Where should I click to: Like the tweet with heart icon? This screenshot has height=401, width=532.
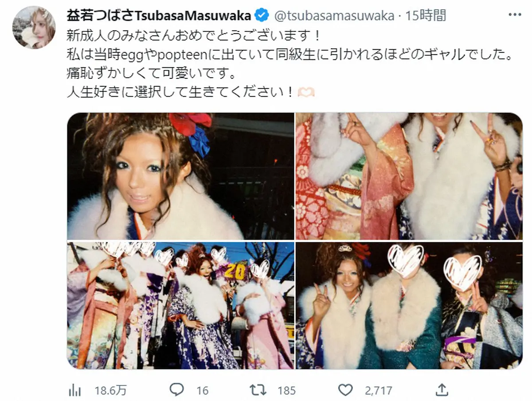click(345, 390)
